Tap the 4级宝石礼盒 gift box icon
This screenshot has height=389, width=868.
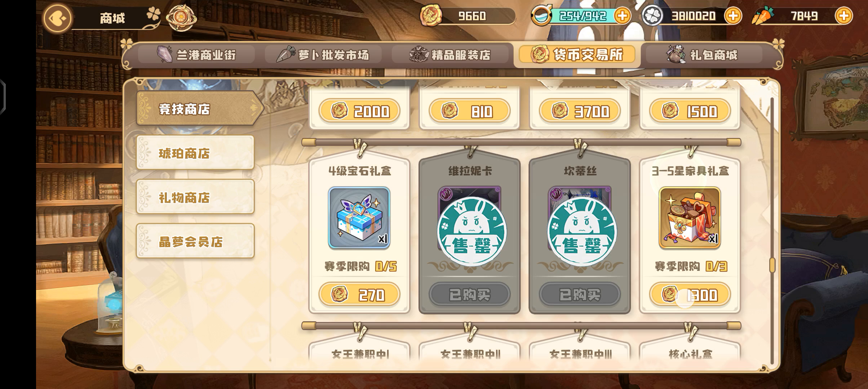[x=359, y=218]
